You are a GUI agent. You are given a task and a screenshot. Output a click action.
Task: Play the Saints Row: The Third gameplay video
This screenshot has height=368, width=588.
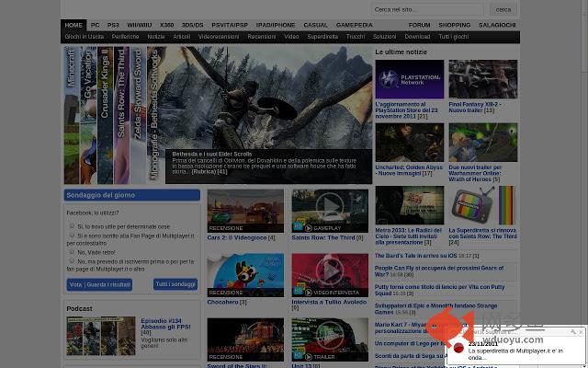pos(329,209)
